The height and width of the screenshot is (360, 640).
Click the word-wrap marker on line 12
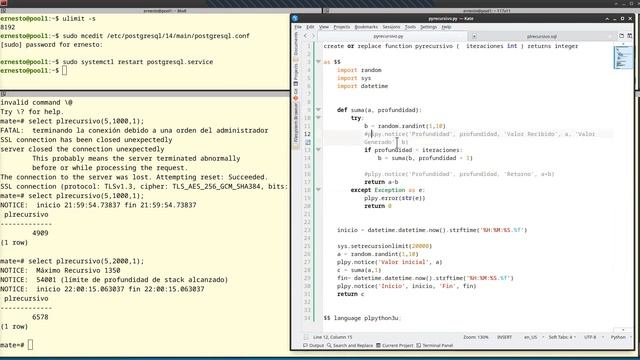[308, 142]
